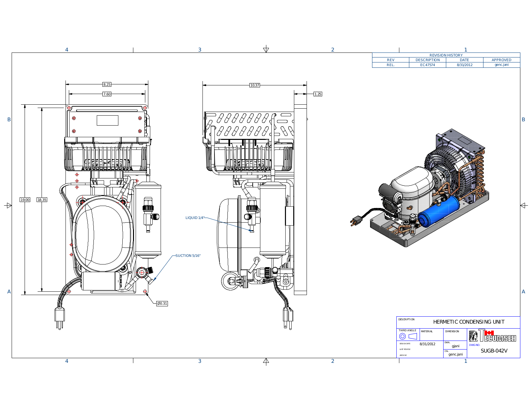
Task: Click the REVISION HISTORY table header
Action: coord(446,55)
